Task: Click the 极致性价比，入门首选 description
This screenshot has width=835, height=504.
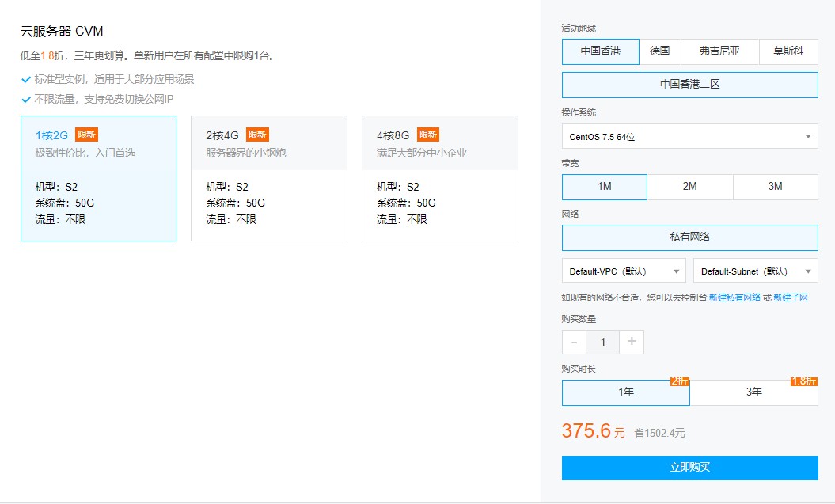Action: coord(85,153)
